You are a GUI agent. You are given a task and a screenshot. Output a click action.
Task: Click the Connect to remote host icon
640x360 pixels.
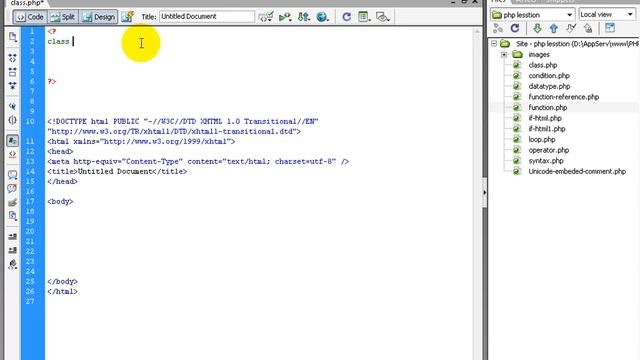coord(498,28)
